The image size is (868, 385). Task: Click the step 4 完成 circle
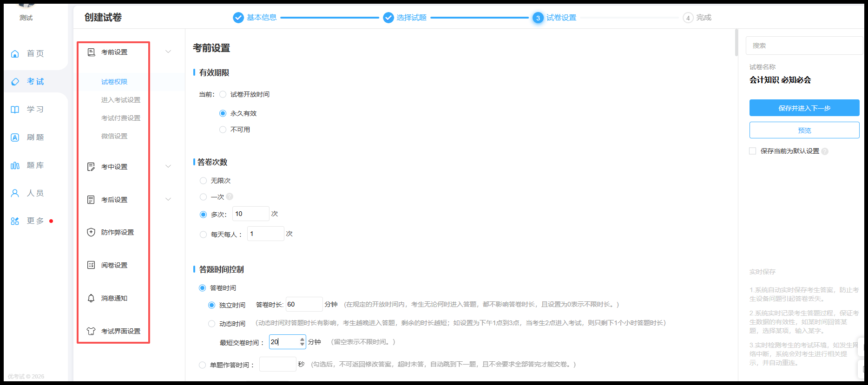(688, 18)
